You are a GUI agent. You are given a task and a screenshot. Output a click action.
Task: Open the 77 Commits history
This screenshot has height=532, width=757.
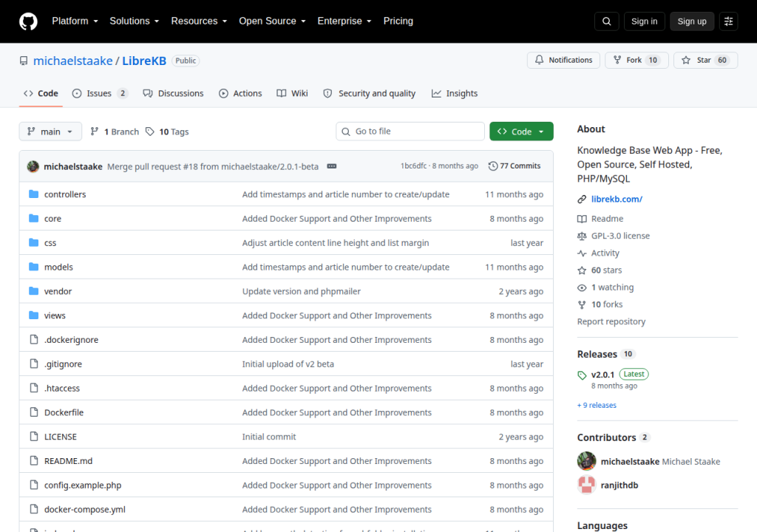(x=515, y=166)
